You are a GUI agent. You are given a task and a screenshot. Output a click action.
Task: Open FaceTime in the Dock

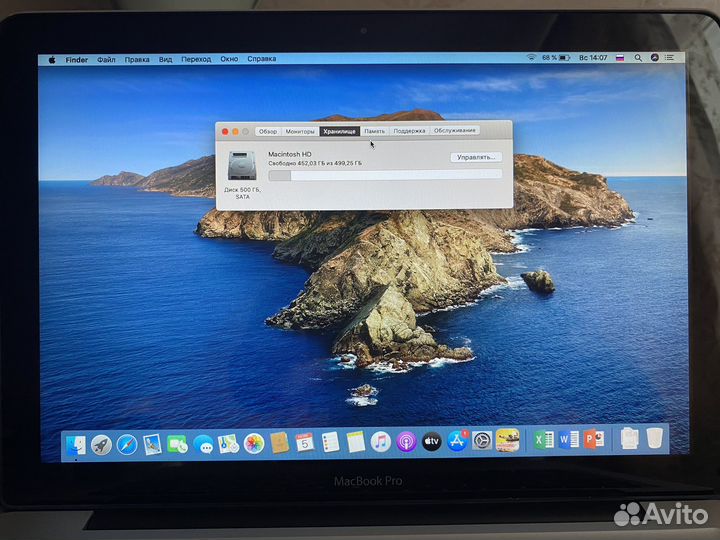pyautogui.click(x=177, y=444)
